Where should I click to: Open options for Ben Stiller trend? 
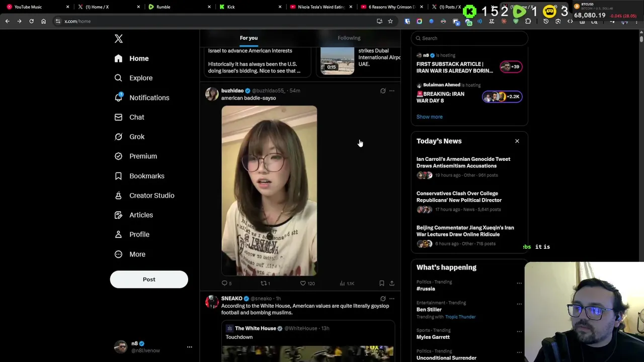click(x=519, y=304)
